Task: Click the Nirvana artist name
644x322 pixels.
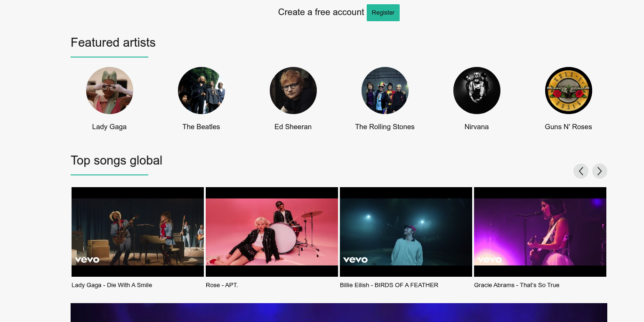Action: coord(477,127)
